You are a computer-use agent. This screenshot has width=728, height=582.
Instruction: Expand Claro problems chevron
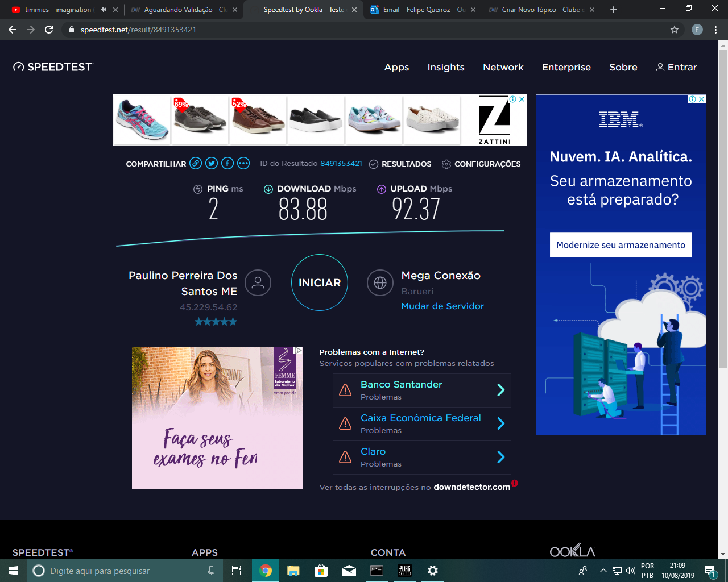pos(501,457)
